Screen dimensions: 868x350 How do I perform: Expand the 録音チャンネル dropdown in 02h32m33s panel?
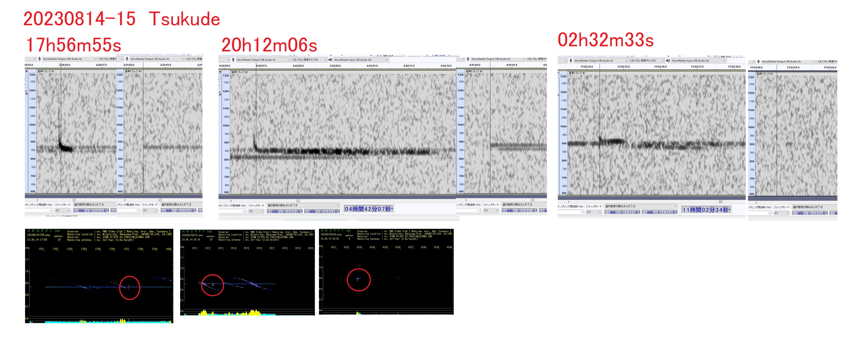[x=663, y=61]
